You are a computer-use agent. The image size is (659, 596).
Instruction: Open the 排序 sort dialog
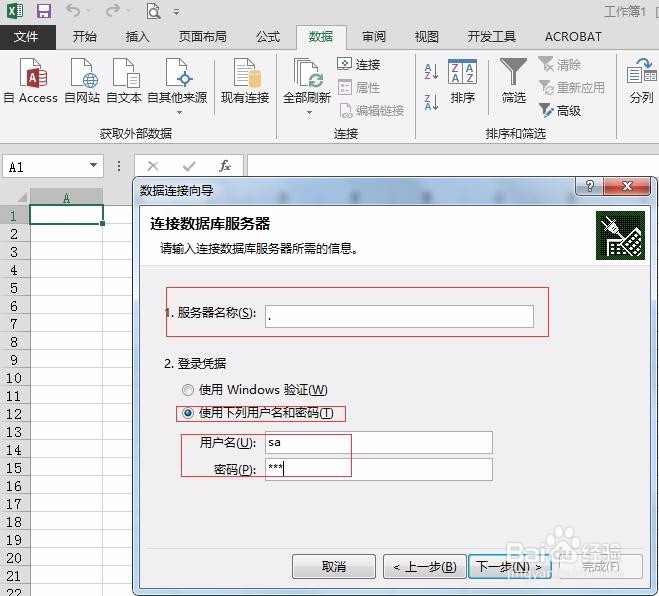(x=462, y=81)
